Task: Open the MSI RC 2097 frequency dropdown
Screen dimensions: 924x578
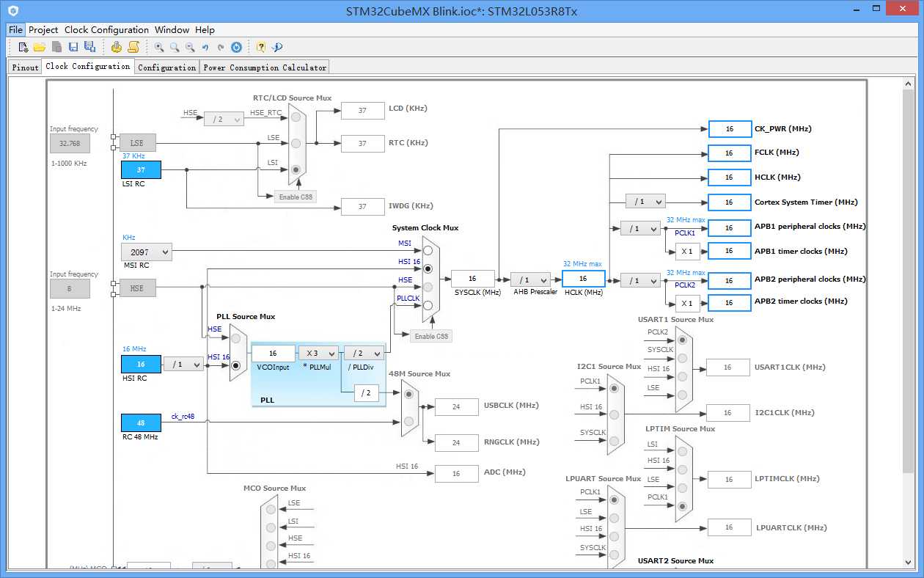Action: (x=147, y=252)
